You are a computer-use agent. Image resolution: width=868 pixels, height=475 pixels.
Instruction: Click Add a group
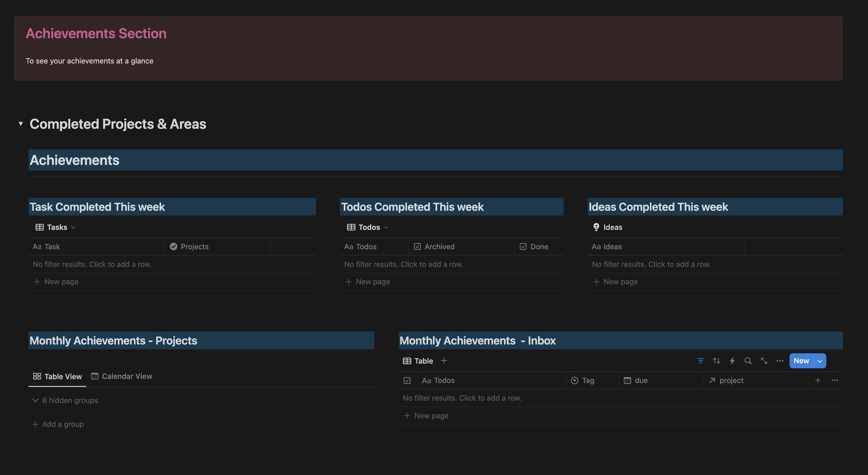tap(58, 424)
